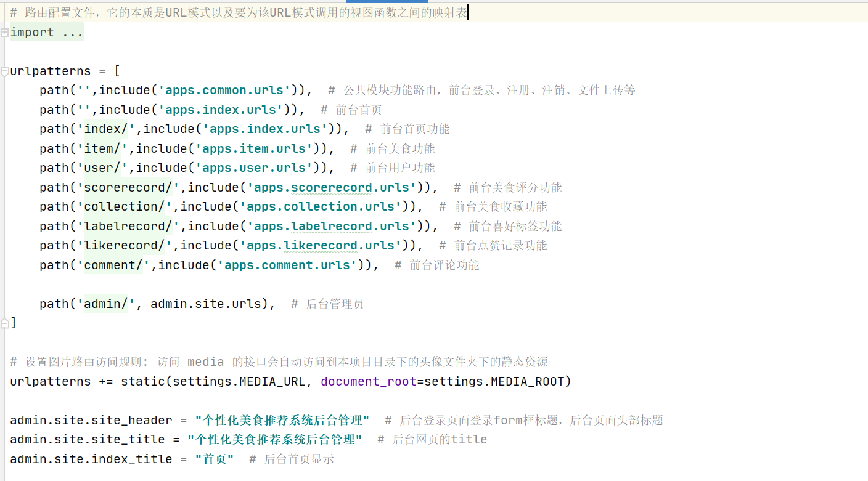868x481 pixels.
Task: Click the 'comment/' path string
Action: tap(113, 265)
